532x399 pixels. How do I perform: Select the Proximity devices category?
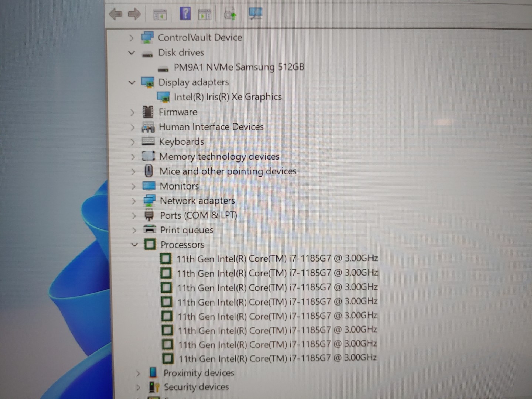click(199, 373)
